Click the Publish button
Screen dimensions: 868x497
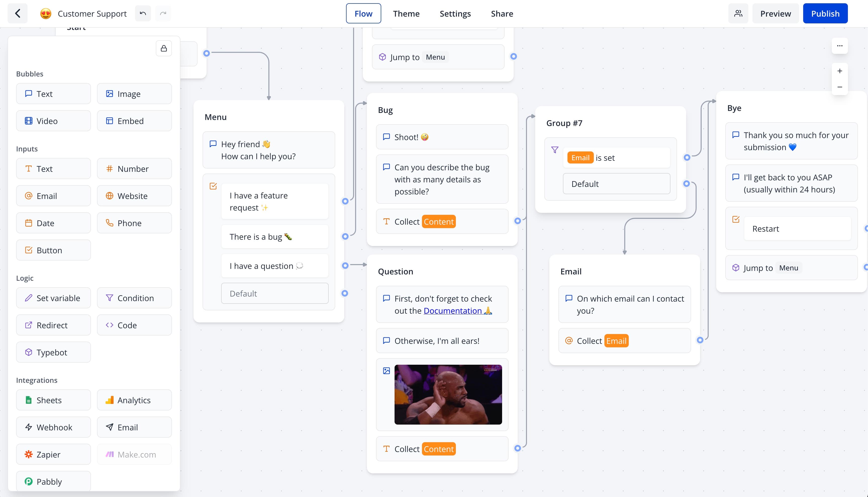coord(825,13)
